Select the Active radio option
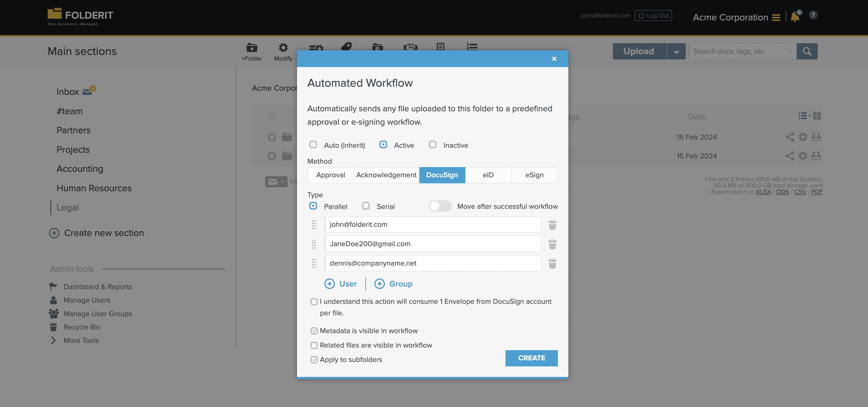 [383, 145]
